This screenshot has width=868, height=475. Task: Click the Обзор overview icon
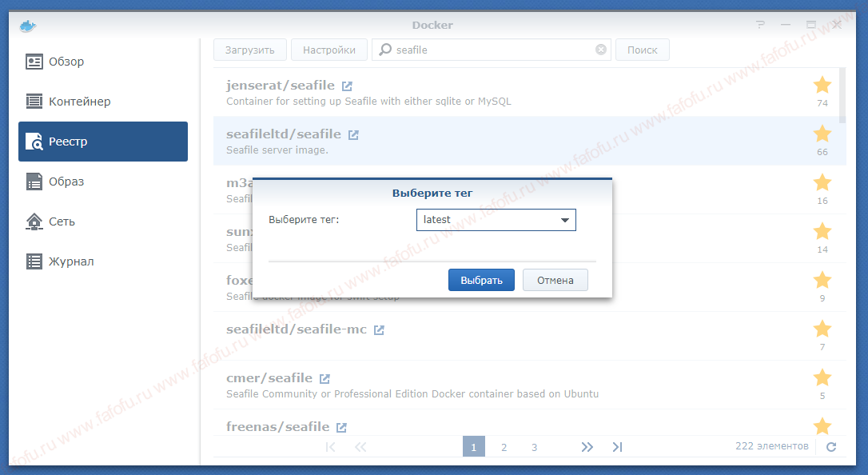[34, 62]
